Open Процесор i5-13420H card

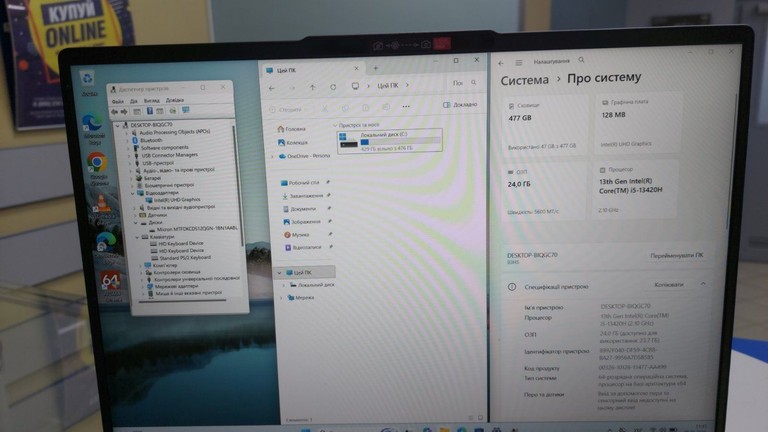(x=636, y=190)
